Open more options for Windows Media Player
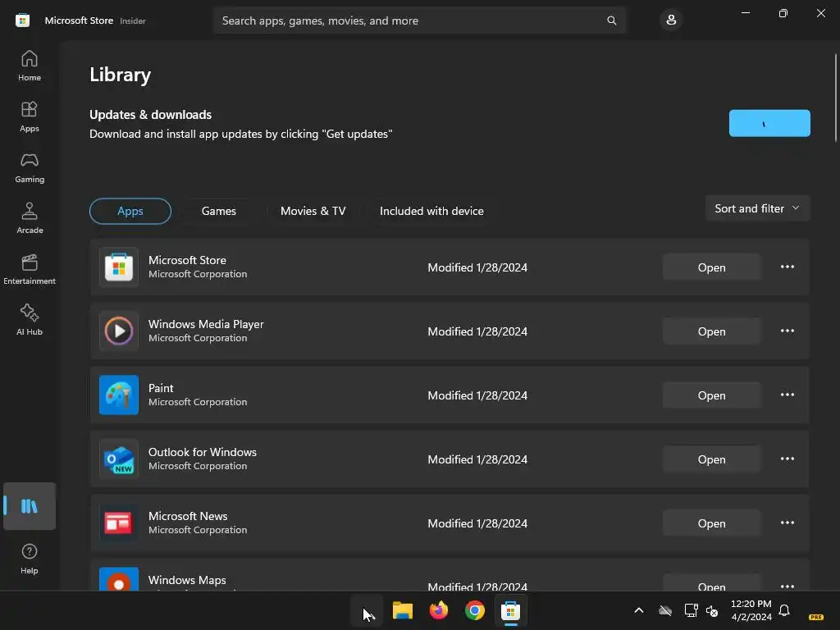This screenshot has height=630, width=840. click(787, 331)
